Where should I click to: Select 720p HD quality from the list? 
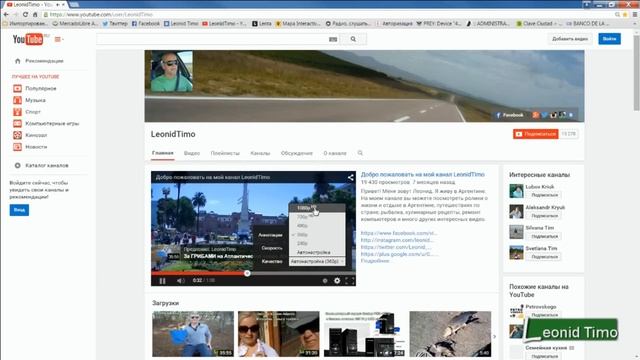point(317,217)
